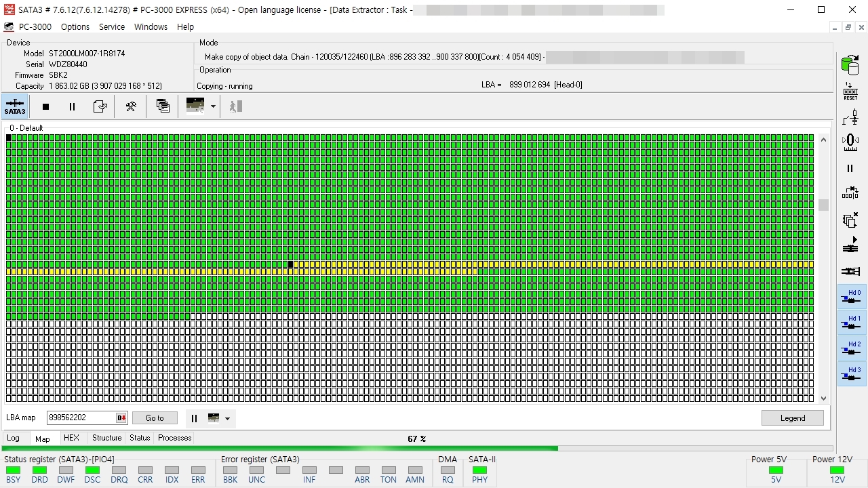Click the Go to button
This screenshot has width=868, height=488.
click(x=155, y=418)
